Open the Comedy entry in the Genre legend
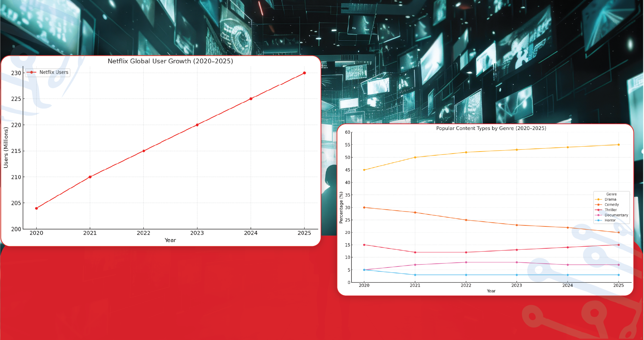Screen dimensions: 644x340 coord(612,205)
